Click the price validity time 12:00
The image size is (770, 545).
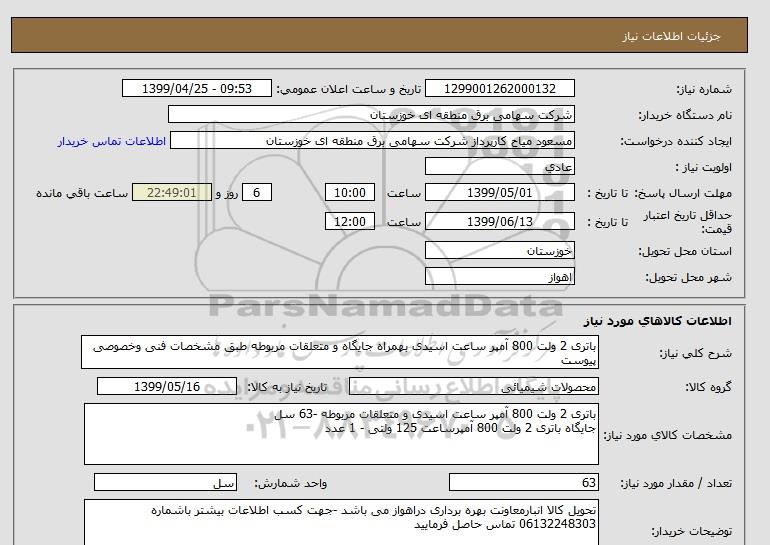[x=350, y=221]
